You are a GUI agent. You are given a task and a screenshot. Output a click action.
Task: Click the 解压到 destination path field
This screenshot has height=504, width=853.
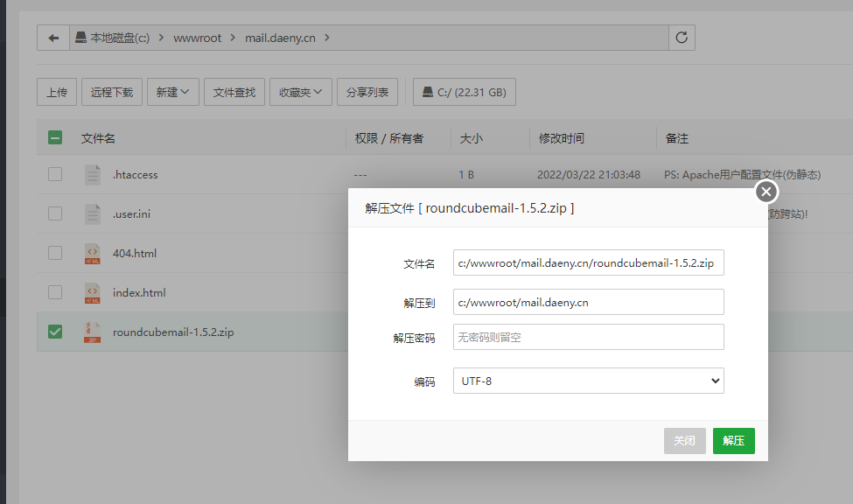tap(588, 302)
